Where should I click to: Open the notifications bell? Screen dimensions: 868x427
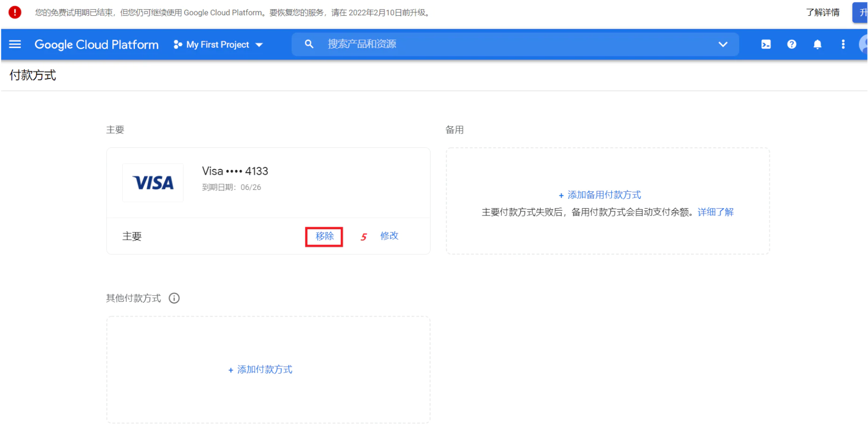(x=817, y=44)
